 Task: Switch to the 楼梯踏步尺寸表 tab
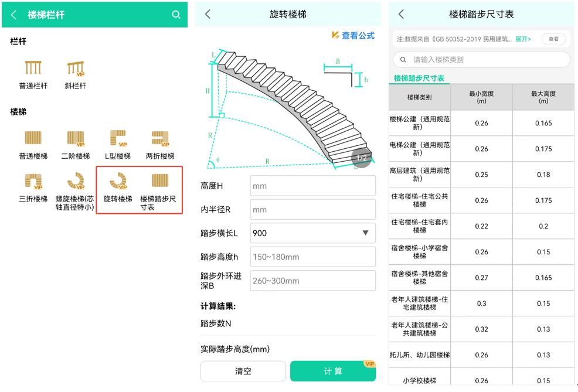[419, 79]
